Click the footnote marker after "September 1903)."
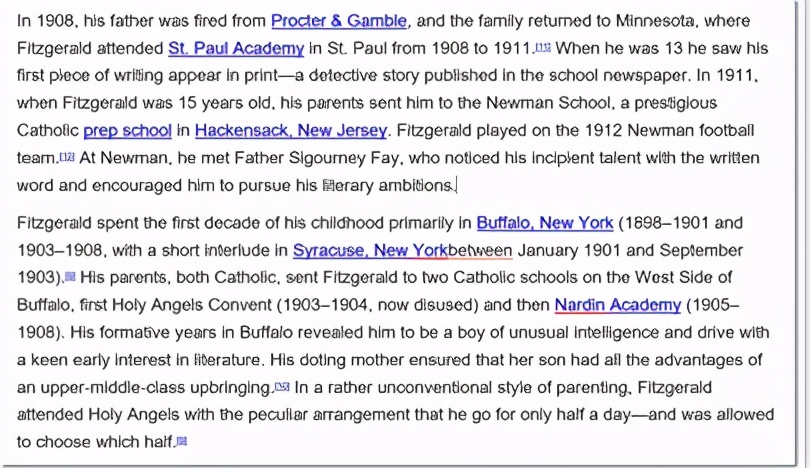Screen dimensions: 810x468 click(x=70, y=277)
